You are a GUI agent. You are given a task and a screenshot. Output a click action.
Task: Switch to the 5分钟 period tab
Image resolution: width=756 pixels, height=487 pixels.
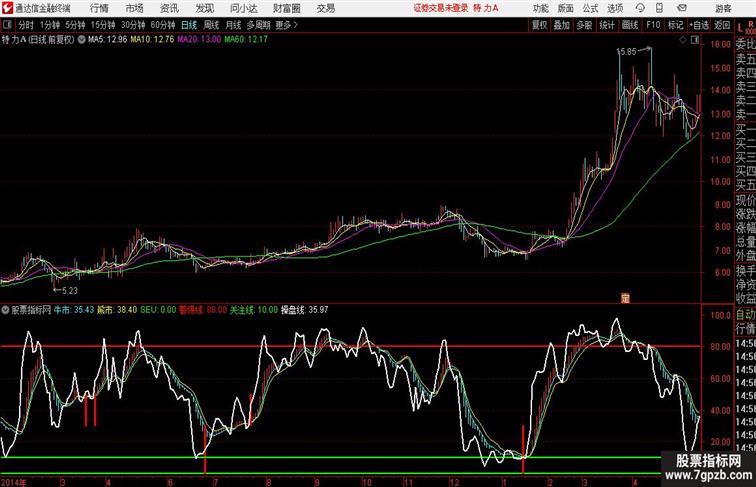tap(75, 25)
